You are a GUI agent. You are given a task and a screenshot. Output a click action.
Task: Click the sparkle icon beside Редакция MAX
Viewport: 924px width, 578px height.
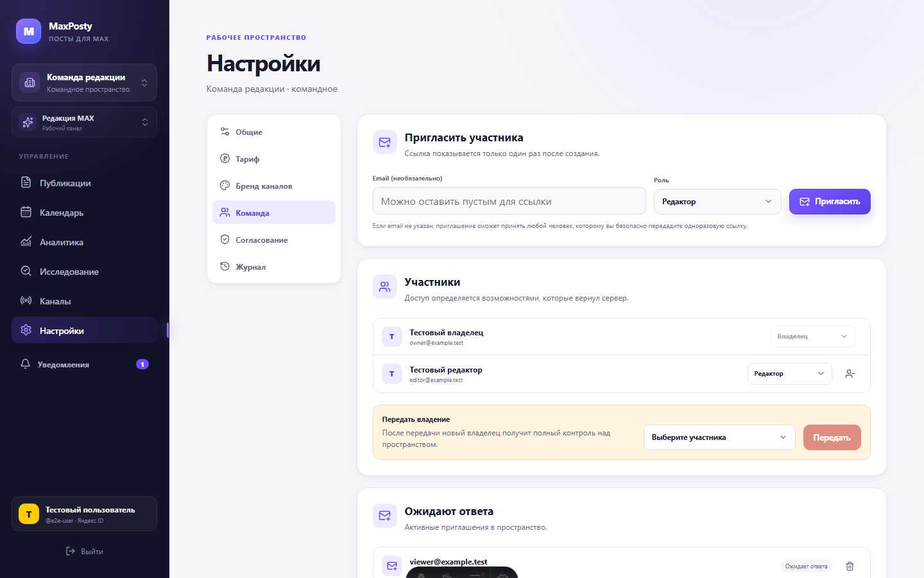[x=28, y=122]
